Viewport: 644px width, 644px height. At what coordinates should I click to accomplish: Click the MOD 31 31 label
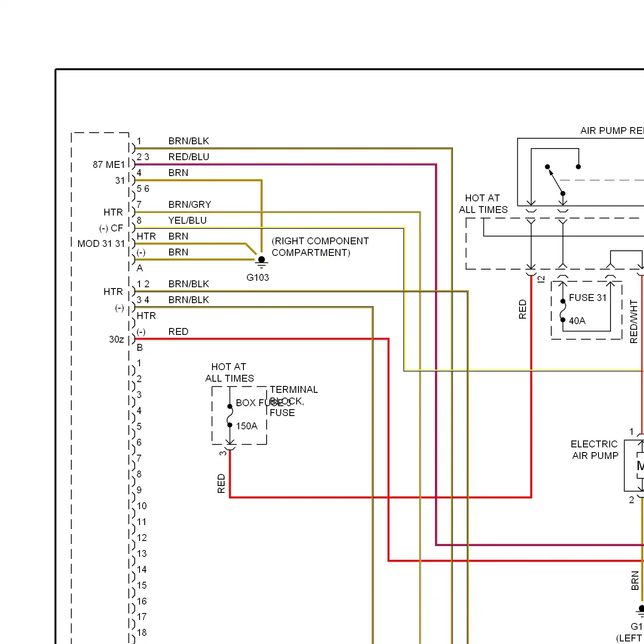point(101,244)
